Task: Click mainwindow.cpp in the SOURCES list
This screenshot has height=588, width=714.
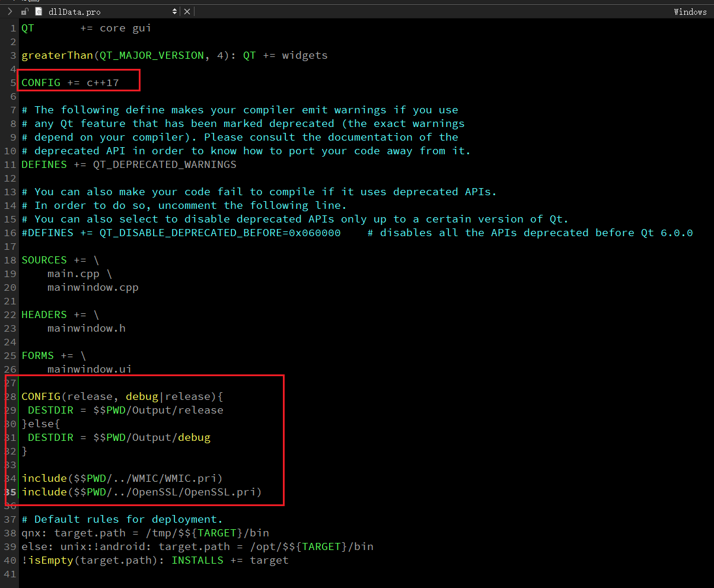Action: pyautogui.click(x=93, y=287)
